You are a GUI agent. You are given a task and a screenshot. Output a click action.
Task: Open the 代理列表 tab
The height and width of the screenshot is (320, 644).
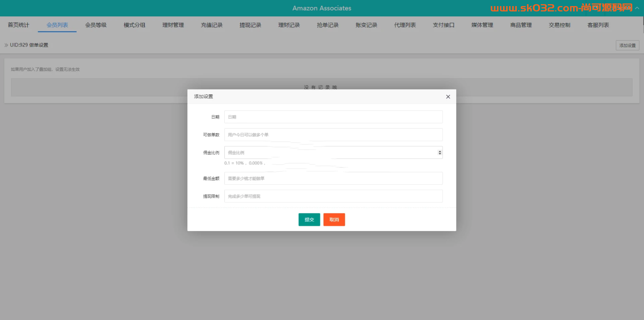[x=405, y=25]
